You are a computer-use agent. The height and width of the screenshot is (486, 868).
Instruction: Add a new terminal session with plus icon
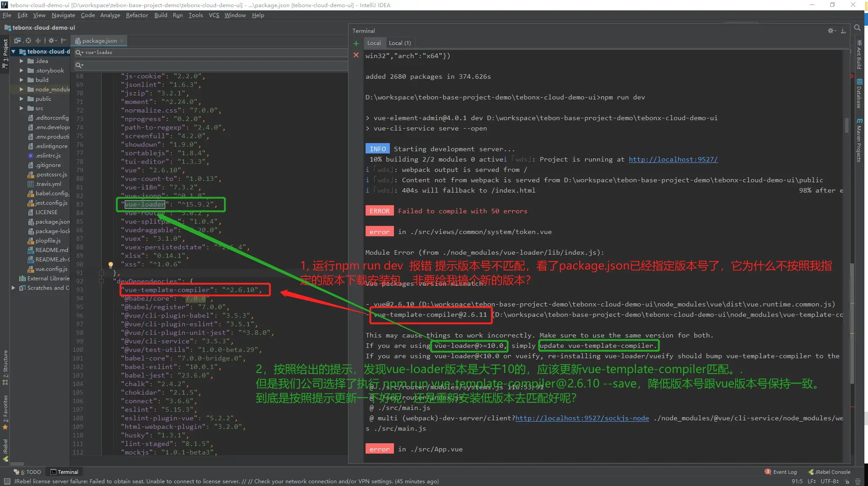coord(356,44)
